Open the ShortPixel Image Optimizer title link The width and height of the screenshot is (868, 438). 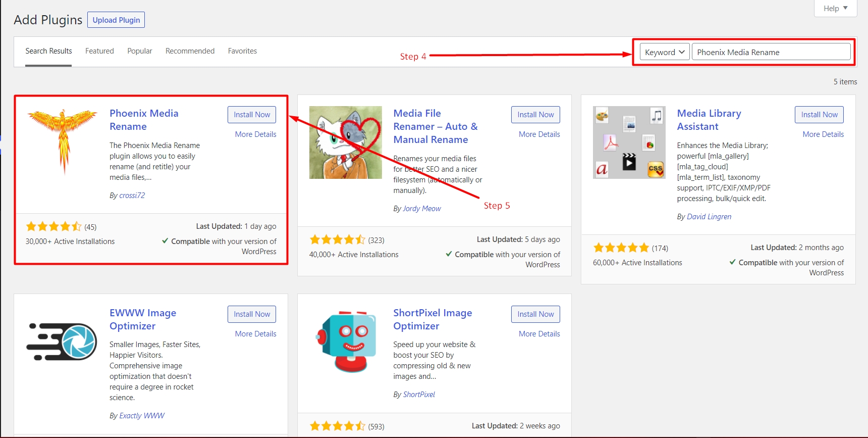pyautogui.click(x=432, y=319)
